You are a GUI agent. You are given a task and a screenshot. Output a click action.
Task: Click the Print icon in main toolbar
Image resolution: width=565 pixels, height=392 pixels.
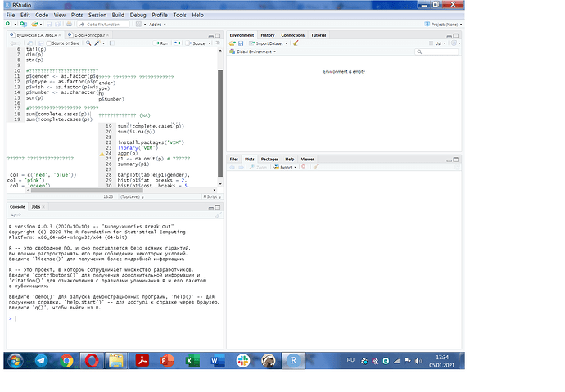(x=69, y=24)
